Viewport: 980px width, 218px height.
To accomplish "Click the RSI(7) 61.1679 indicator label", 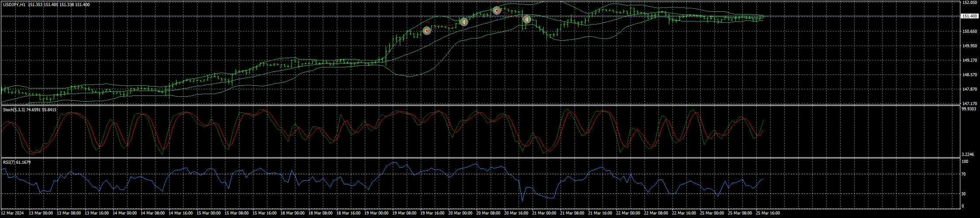I will click(x=17, y=162).
